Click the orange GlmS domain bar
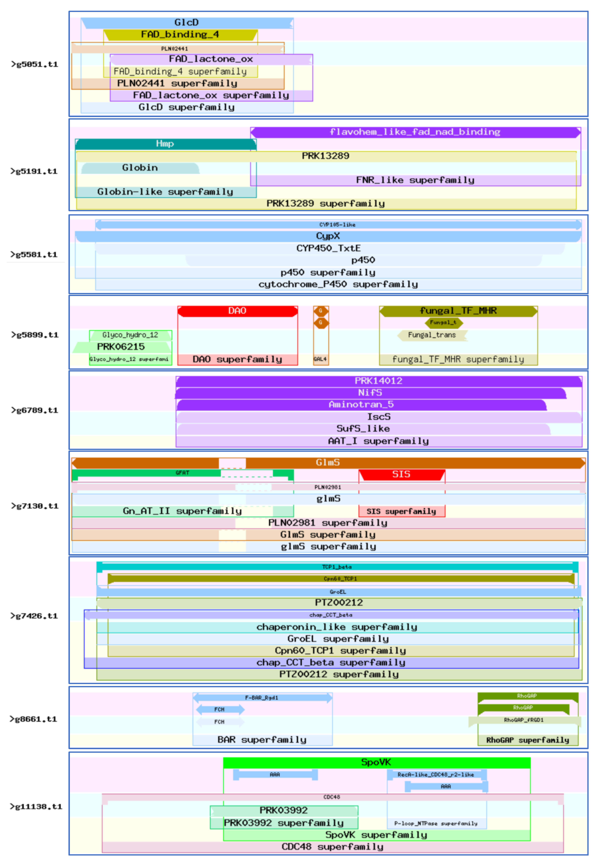600x868 pixels. point(328,462)
